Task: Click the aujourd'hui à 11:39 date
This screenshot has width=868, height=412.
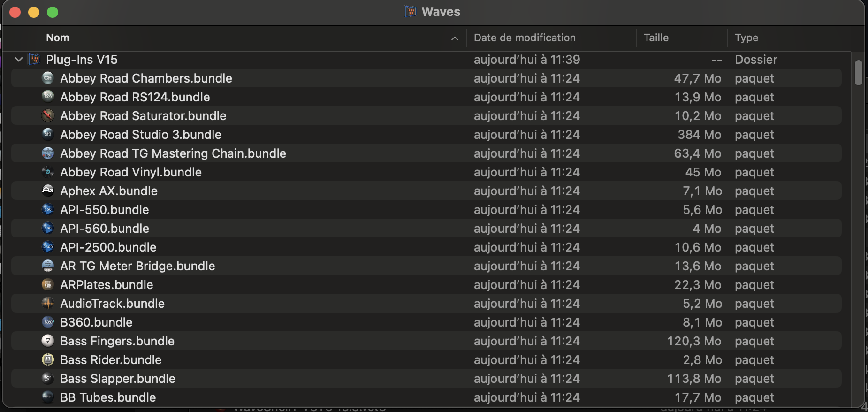Action: tap(527, 60)
